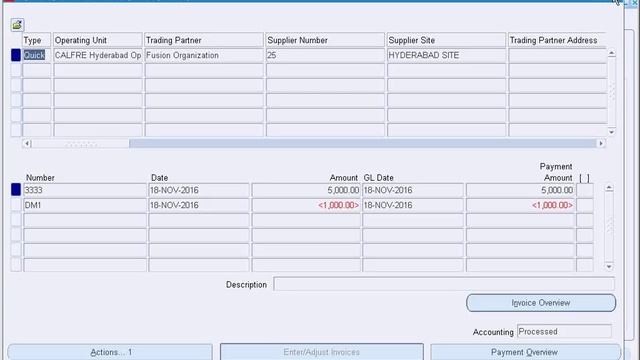
Task: Click the 5,000.00 payment amount field
Action: pyautogui.click(x=520, y=190)
